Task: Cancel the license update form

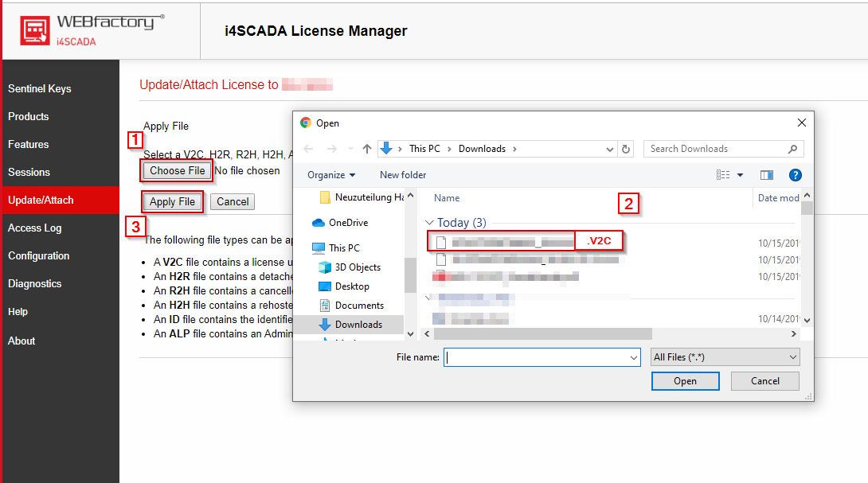Action: tap(233, 201)
